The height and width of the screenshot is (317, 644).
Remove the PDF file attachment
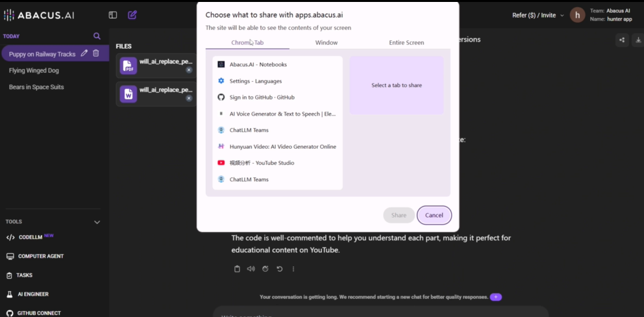click(189, 70)
